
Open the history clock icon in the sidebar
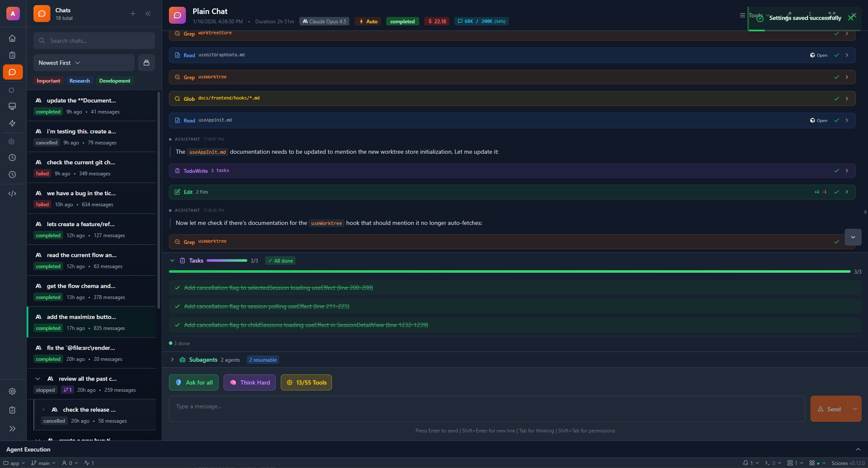click(x=13, y=157)
